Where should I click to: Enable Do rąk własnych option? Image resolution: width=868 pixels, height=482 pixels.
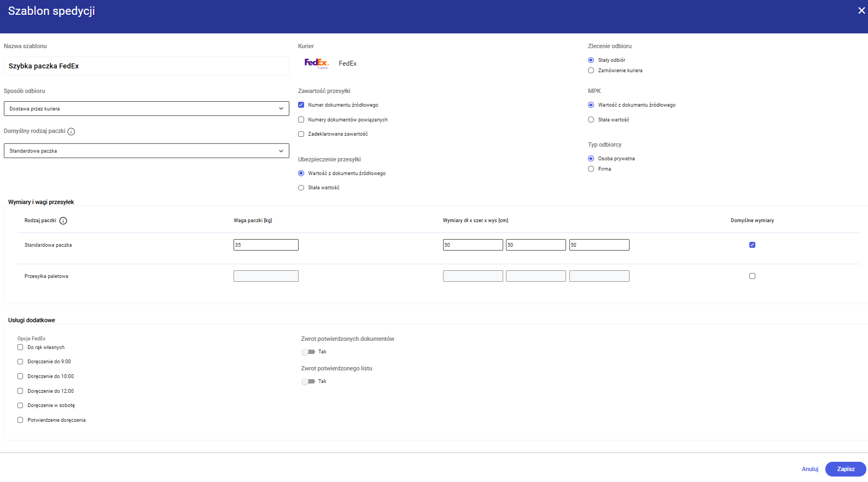coord(20,347)
